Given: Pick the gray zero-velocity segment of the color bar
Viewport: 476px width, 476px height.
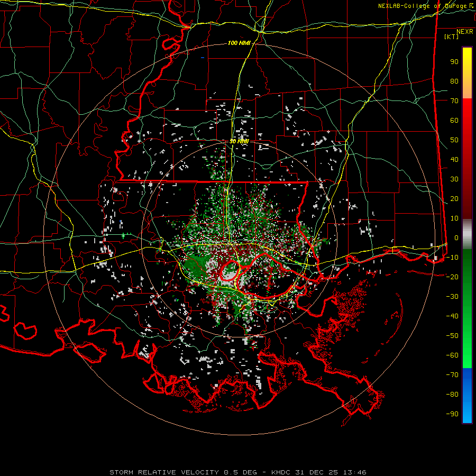Looking at the screenshot, I should [x=467, y=234].
